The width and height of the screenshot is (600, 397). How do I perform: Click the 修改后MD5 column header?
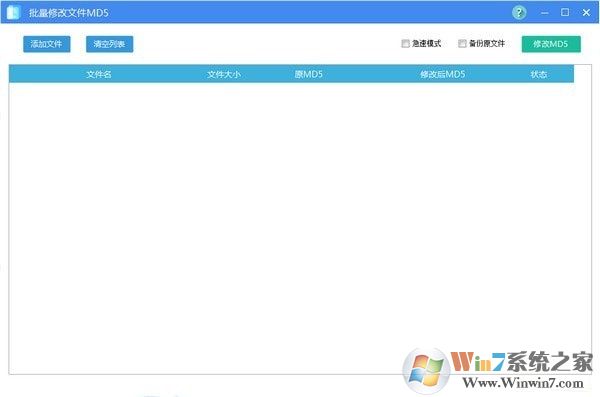[443, 74]
